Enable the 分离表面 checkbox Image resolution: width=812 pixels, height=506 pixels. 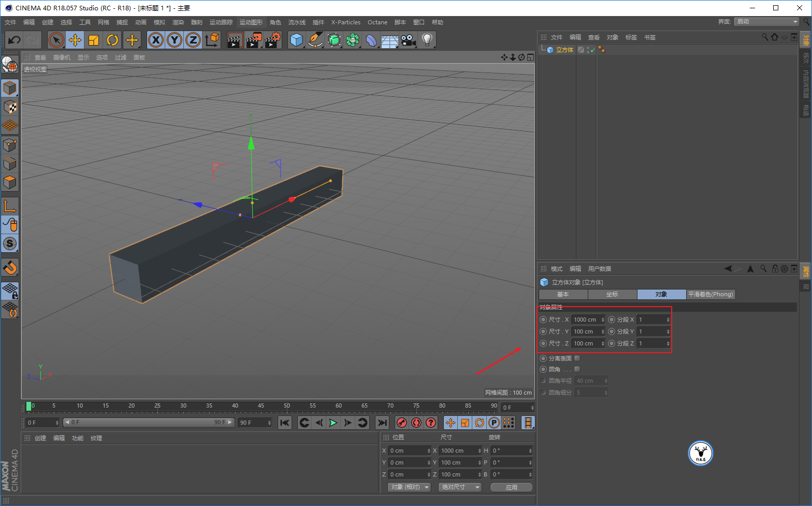(577, 358)
